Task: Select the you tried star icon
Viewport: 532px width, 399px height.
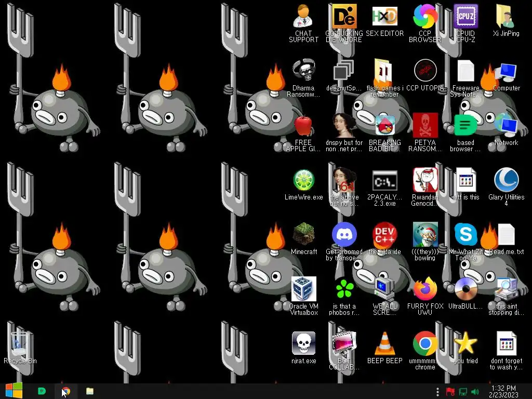Action: (x=465, y=343)
